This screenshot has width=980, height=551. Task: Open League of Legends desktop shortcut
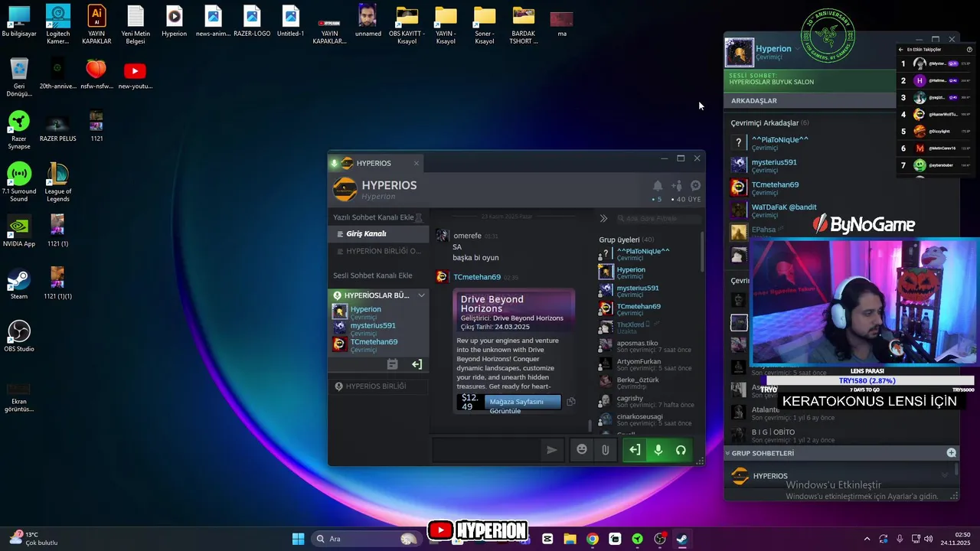pyautogui.click(x=57, y=182)
